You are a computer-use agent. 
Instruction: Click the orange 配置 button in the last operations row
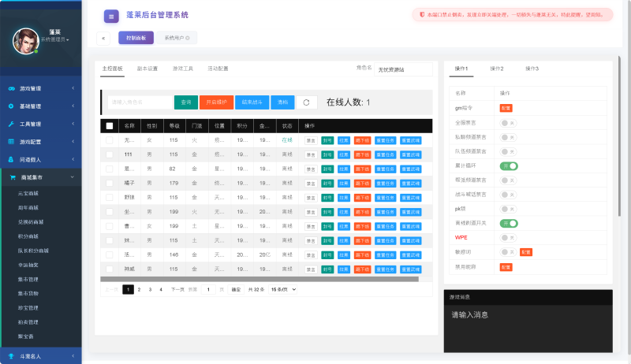point(506,267)
